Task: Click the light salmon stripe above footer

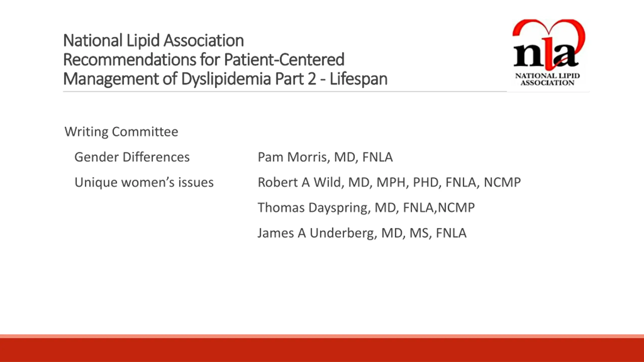Action: pos(322,336)
